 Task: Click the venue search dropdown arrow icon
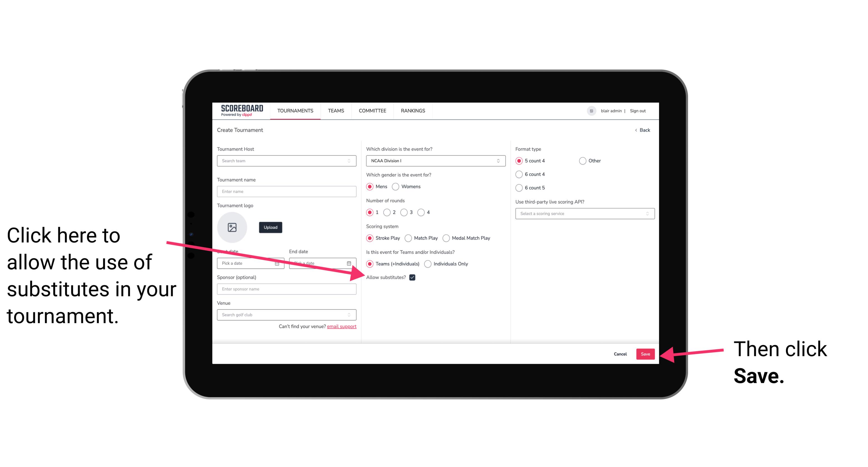point(351,315)
